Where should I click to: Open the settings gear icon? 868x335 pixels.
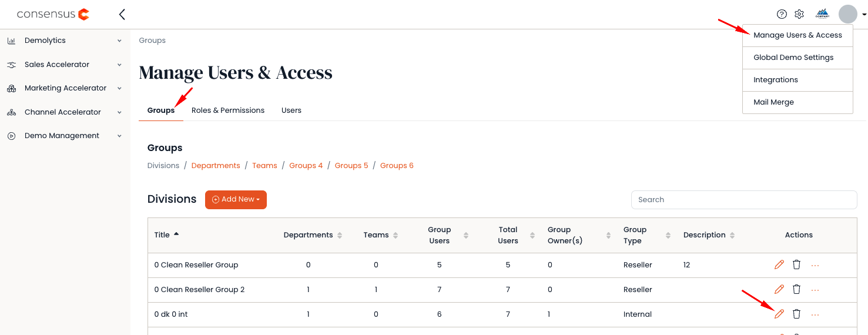pyautogui.click(x=799, y=14)
